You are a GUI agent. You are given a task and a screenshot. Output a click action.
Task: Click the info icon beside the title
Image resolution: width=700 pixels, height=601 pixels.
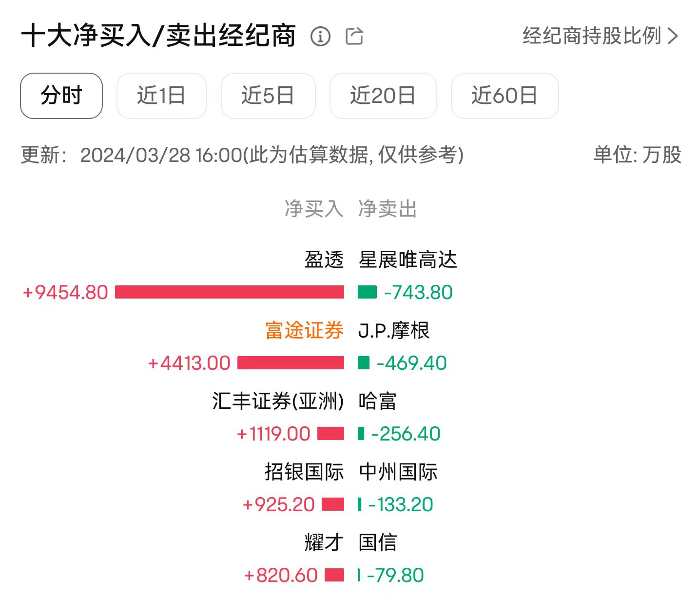coord(320,37)
